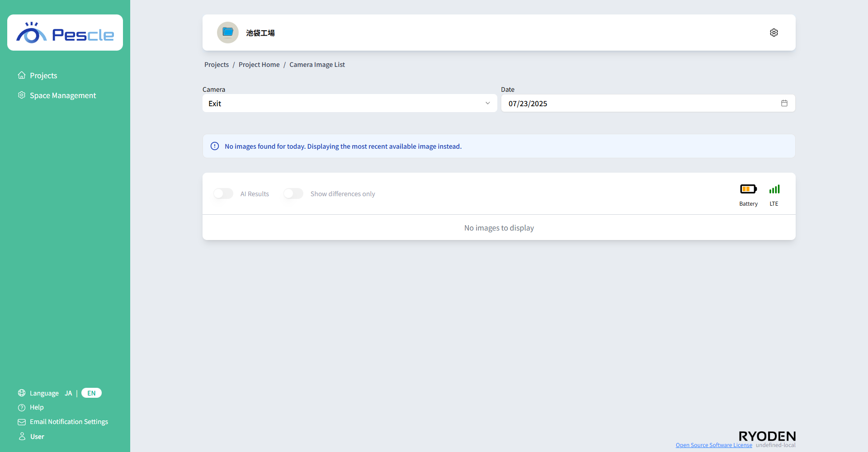Viewport: 868px width, 452px height.
Task: Open the project settings gear icon
Action: 774,33
